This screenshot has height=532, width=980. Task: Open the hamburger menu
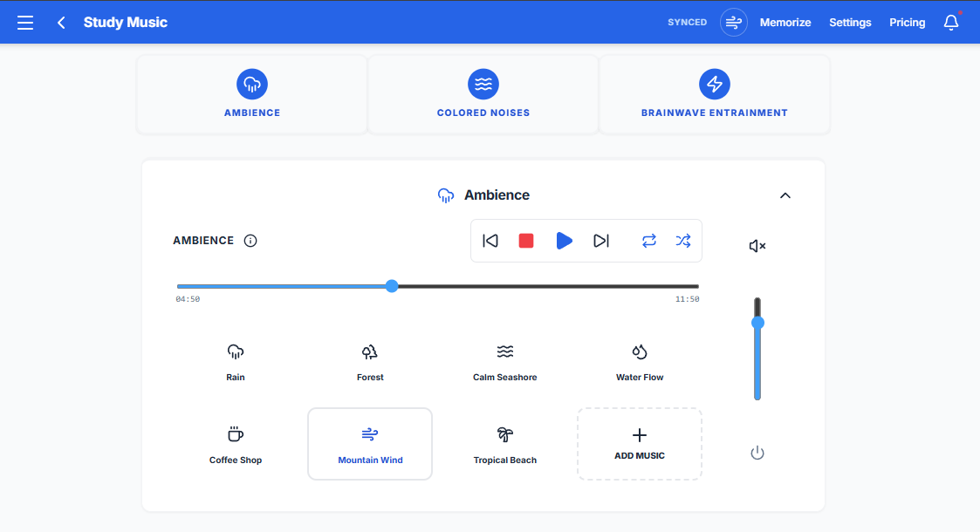point(24,22)
